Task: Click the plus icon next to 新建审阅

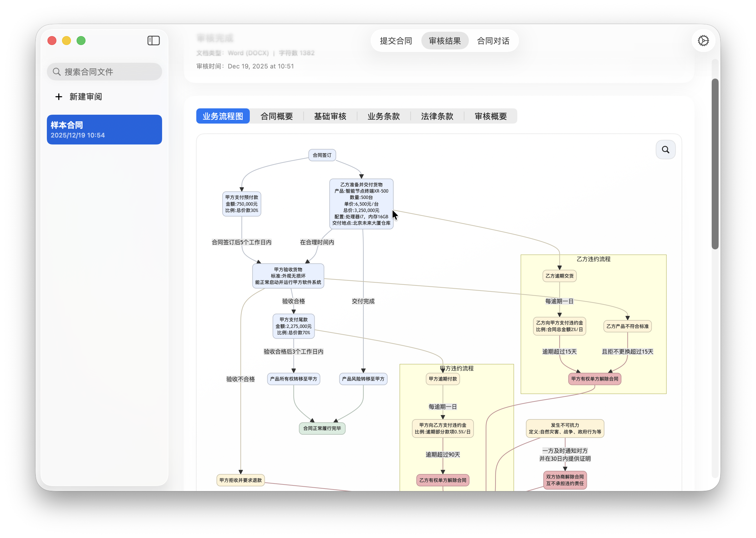Action: click(x=58, y=96)
